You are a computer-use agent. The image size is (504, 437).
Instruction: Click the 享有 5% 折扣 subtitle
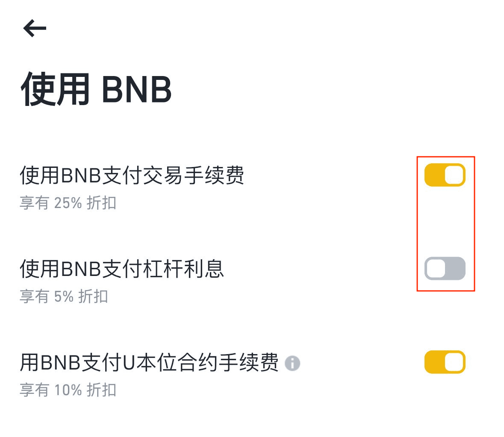point(64,296)
